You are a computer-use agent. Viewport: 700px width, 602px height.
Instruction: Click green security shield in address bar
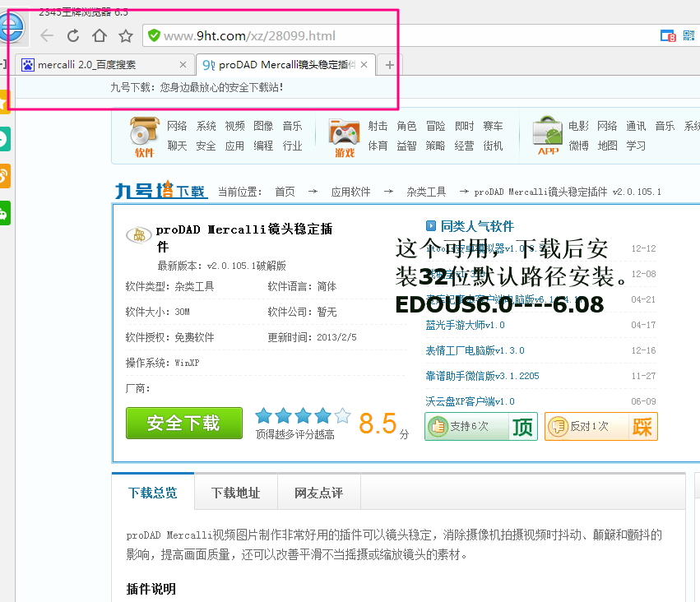[154, 35]
